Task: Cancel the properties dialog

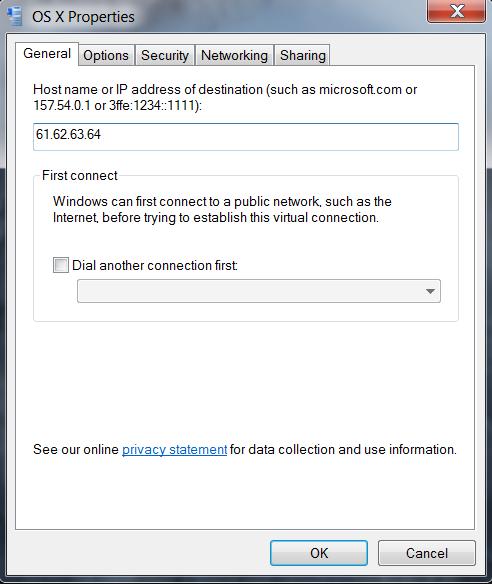Action: (427, 553)
